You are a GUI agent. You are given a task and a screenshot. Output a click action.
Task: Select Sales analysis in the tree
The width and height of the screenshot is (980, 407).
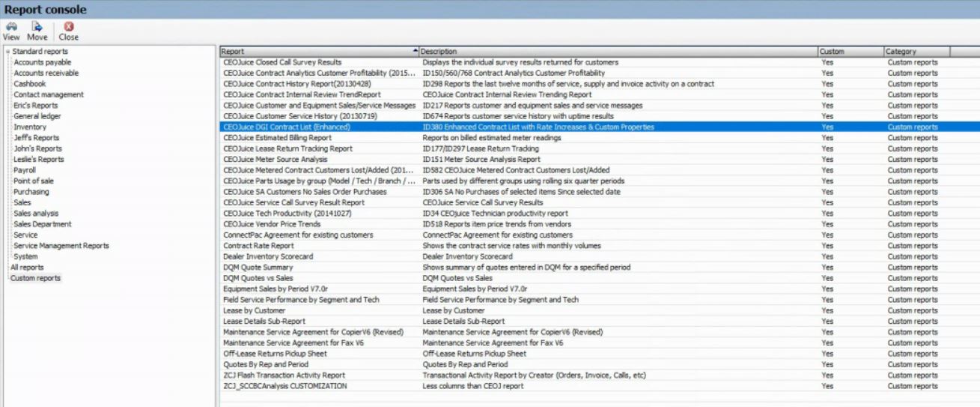point(36,214)
